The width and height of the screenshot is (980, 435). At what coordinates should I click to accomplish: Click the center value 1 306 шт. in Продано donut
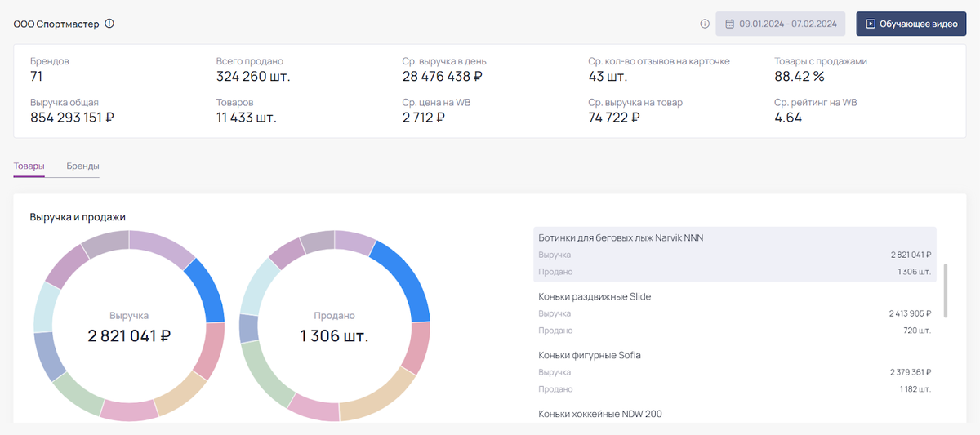point(334,335)
